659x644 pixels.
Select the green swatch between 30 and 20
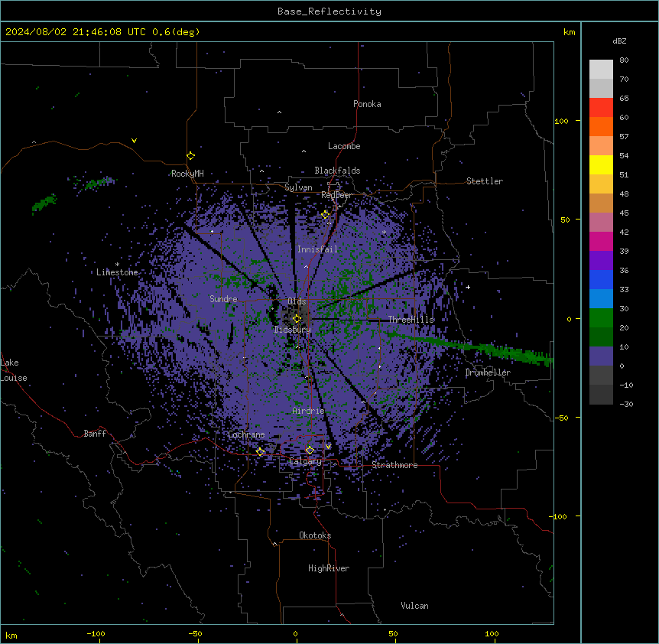tap(601, 318)
